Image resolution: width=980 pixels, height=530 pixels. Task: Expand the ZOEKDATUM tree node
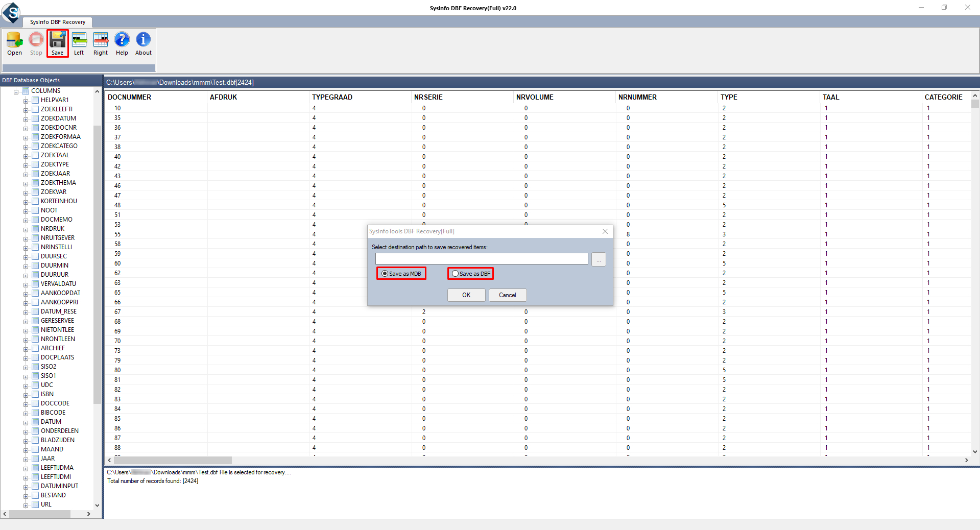pyautogui.click(x=26, y=118)
